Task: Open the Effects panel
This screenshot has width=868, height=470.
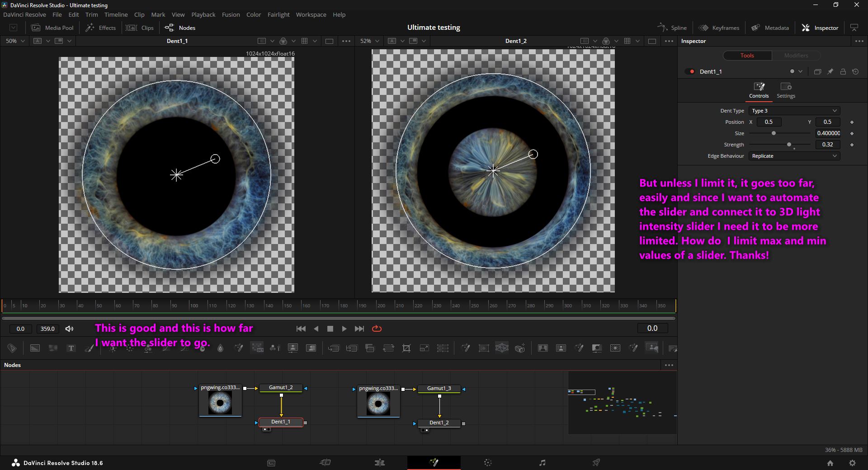Action: coord(101,28)
